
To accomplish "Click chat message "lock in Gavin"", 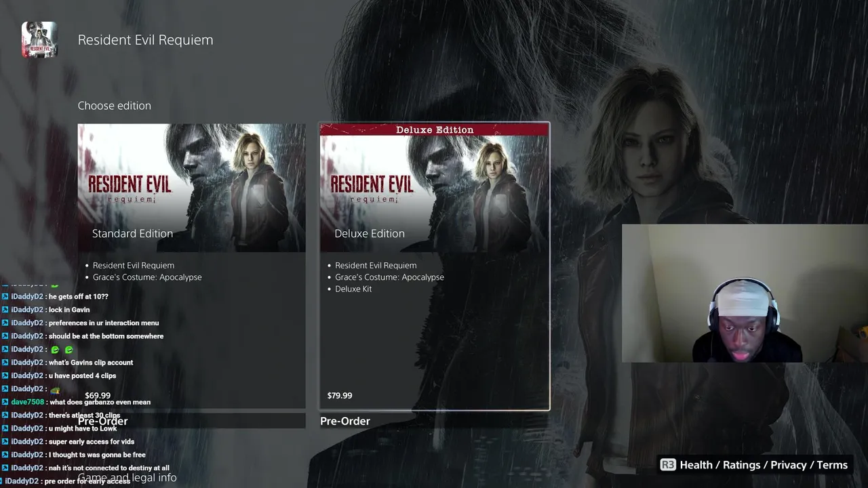I will pos(69,310).
